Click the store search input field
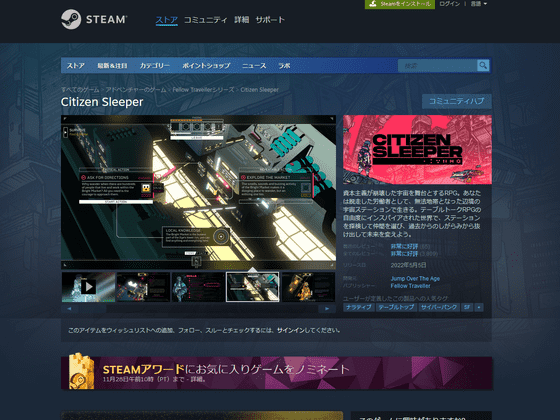560x420 pixels. point(438,65)
